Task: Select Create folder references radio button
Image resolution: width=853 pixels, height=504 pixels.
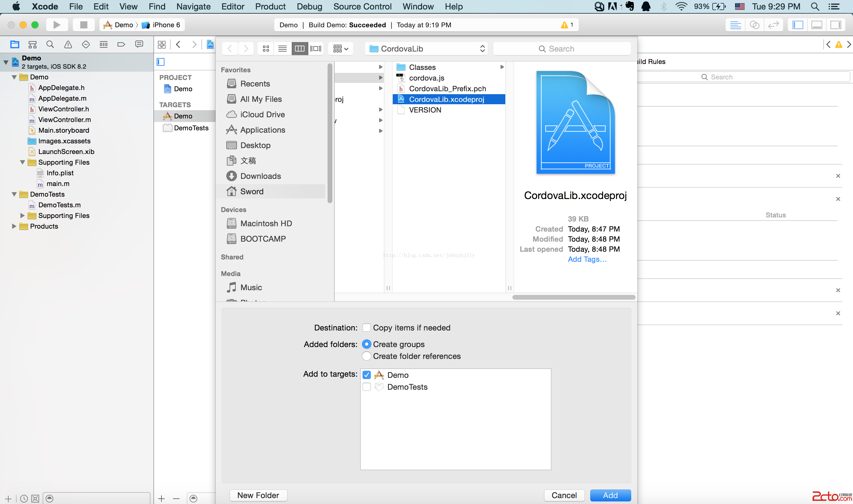Action: click(366, 356)
